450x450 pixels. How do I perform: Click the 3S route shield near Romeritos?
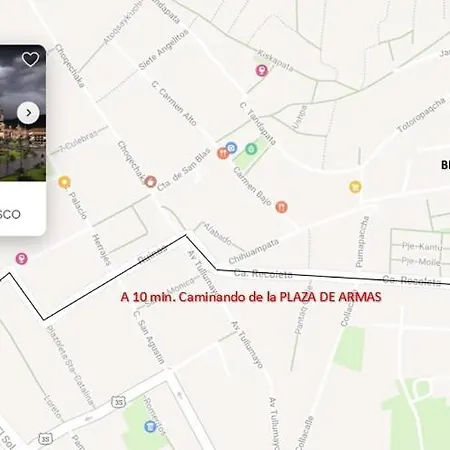pos(119,402)
